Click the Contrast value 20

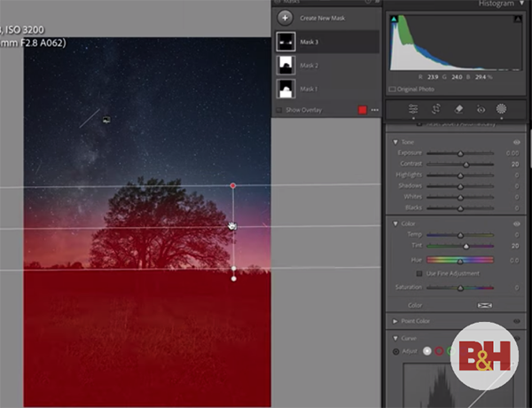click(x=515, y=164)
